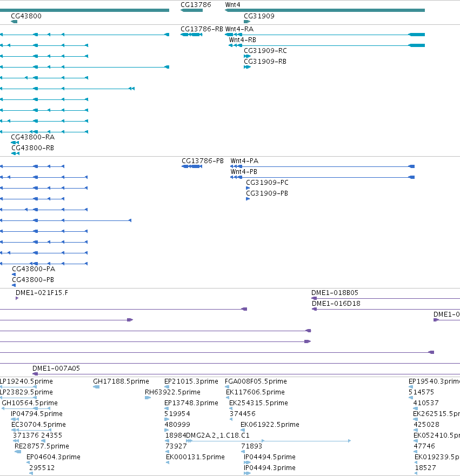Select RE28757.5prime EST
460x476 pixels.
(x=18, y=452)
